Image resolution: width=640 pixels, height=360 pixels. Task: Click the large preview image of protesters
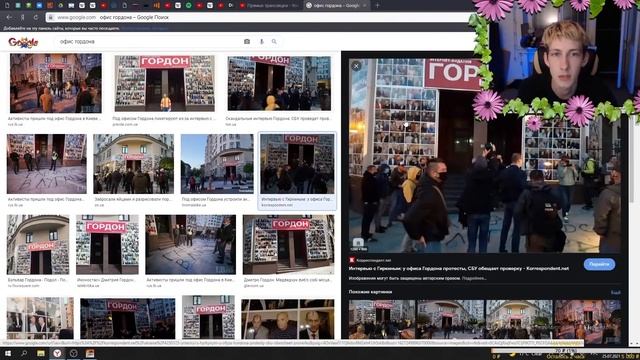coord(484,156)
